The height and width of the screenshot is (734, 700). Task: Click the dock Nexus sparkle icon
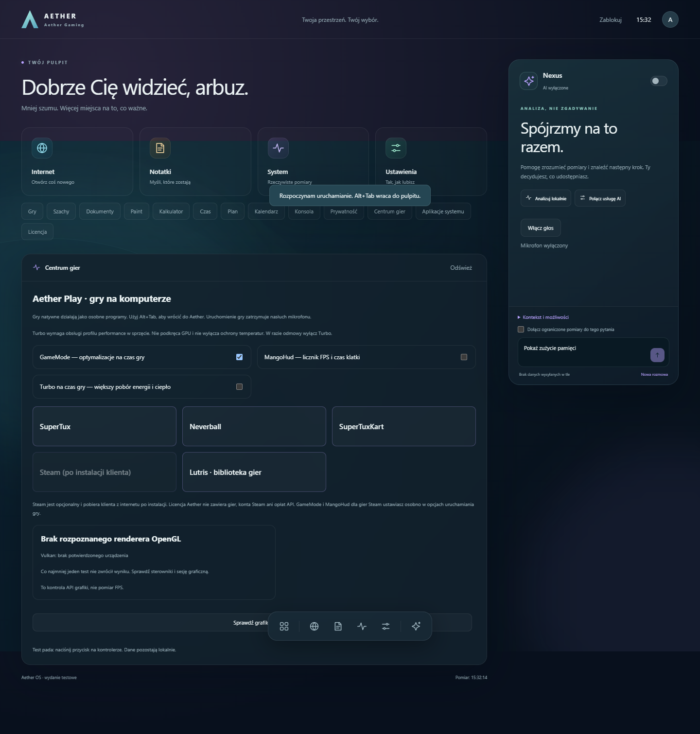pos(416,626)
